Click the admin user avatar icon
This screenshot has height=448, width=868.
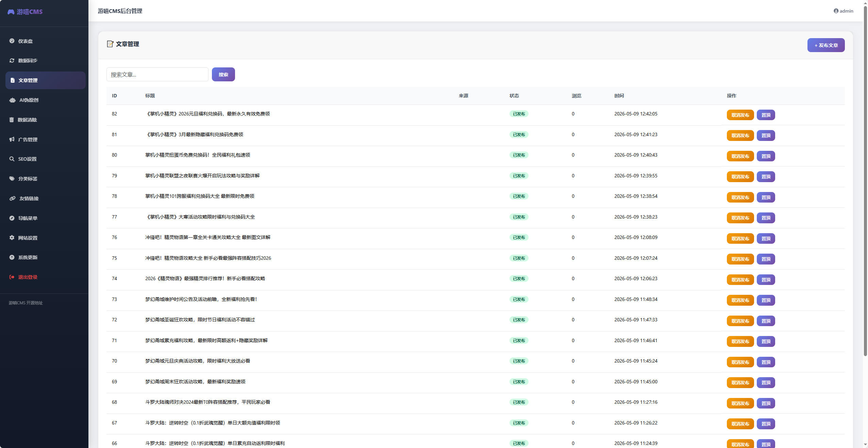pos(836,11)
